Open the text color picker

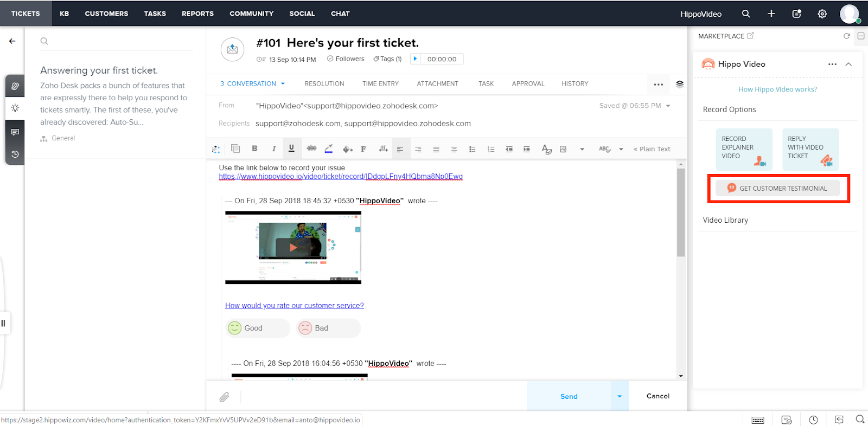coord(329,149)
